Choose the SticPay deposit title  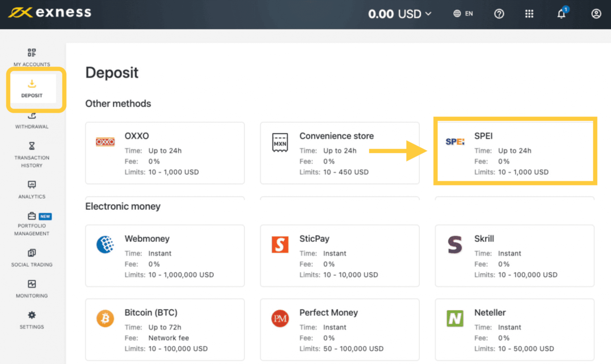coord(314,239)
